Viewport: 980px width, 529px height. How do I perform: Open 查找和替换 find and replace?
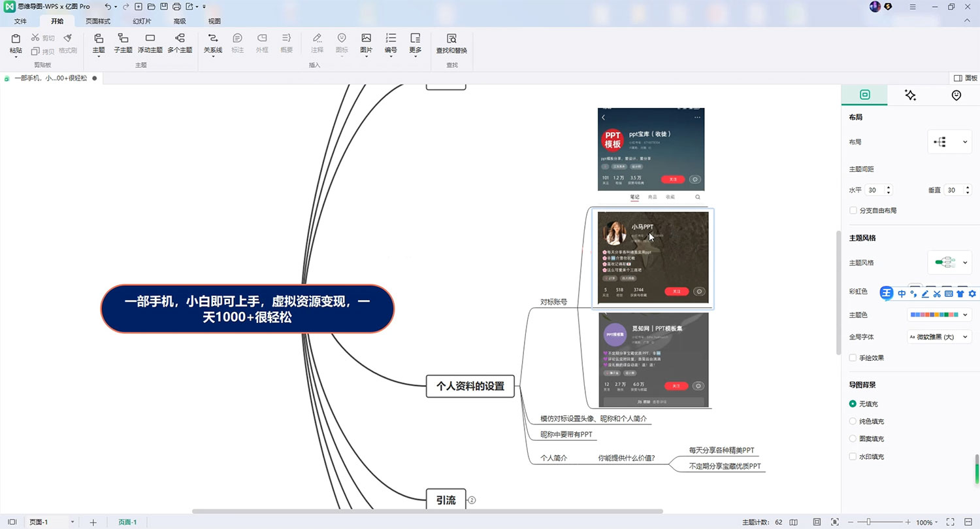(x=451, y=43)
